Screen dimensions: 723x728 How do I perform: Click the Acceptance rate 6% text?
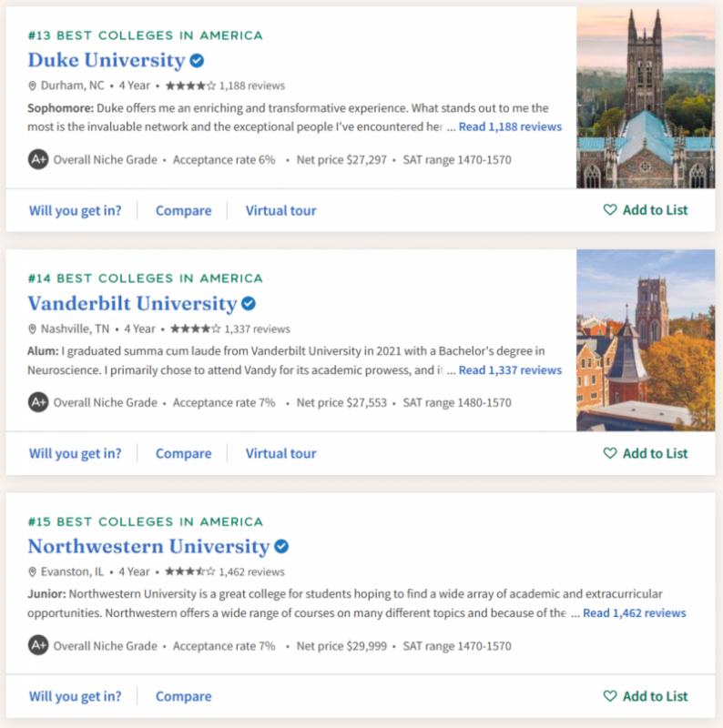(224, 160)
